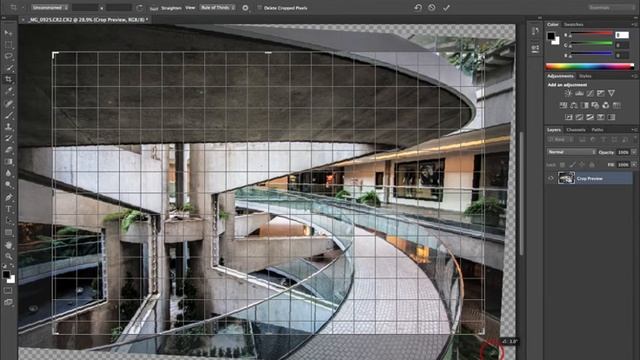Pick a color from the spectrum ramp

click(589, 66)
